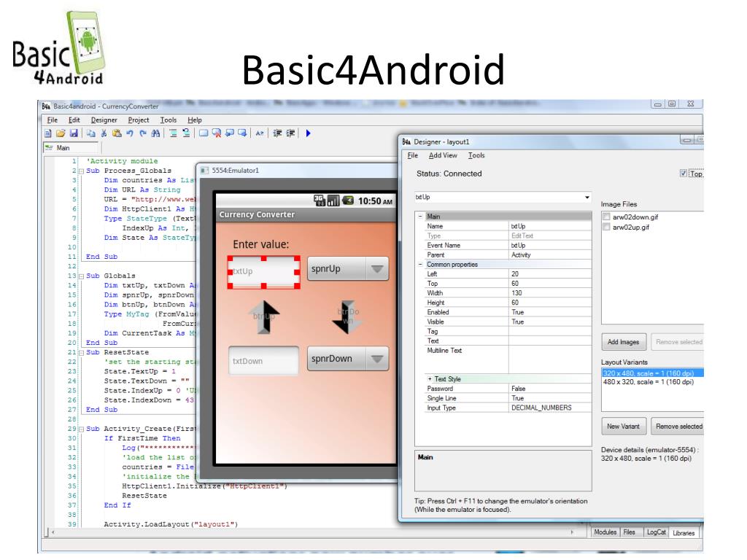
Task: Open the Edit menu in Basic4android
Action: click(x=74, y=120)
